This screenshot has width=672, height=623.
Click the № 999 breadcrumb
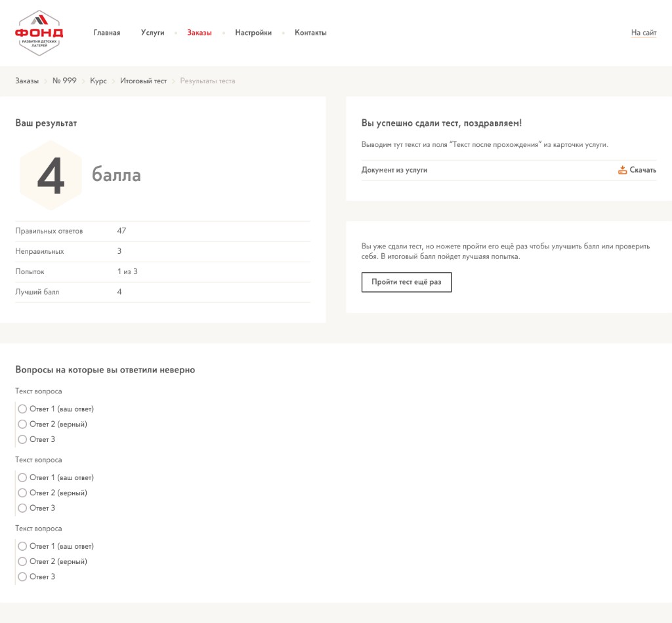tap(64, 81)
